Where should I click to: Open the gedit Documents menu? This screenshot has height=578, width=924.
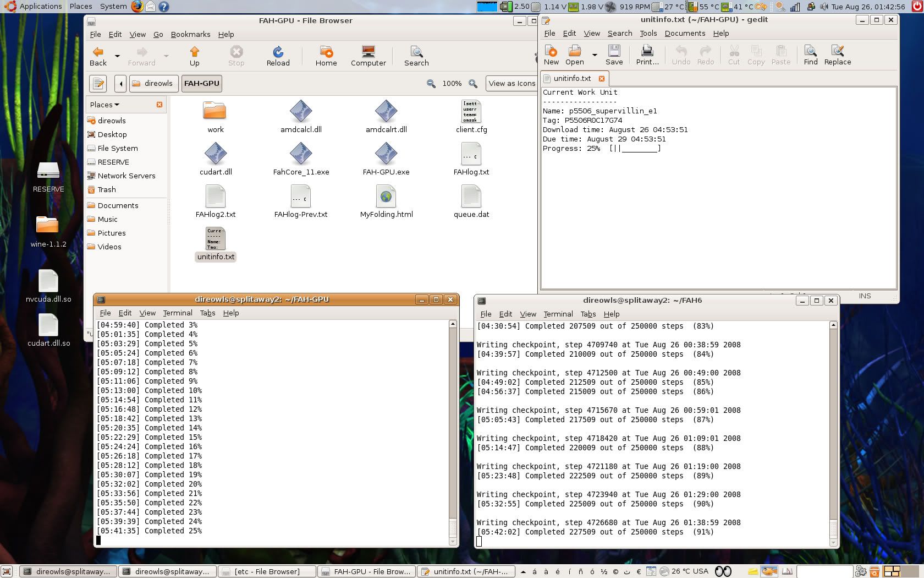click(x=685, y=33)
